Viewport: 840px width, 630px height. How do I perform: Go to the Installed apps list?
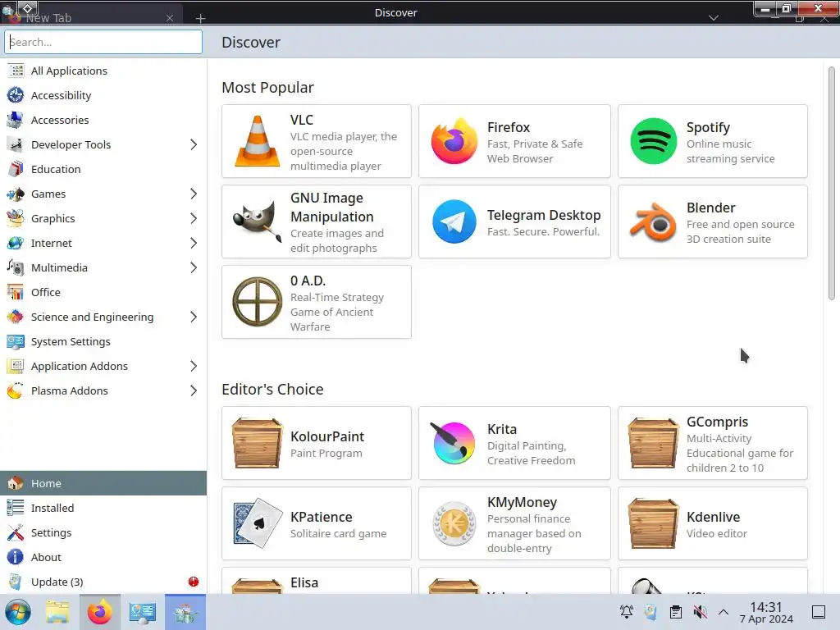pyautogui.click(x=103, y=508)
